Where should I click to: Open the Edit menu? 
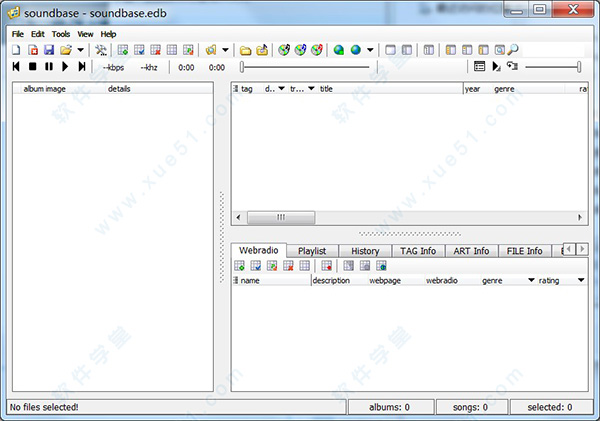(38, 34)
